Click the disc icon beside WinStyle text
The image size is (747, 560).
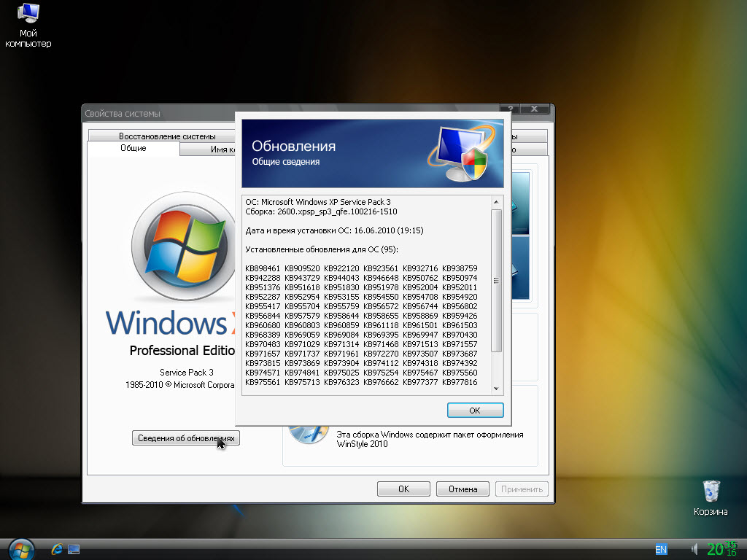(x=309, y=435)
